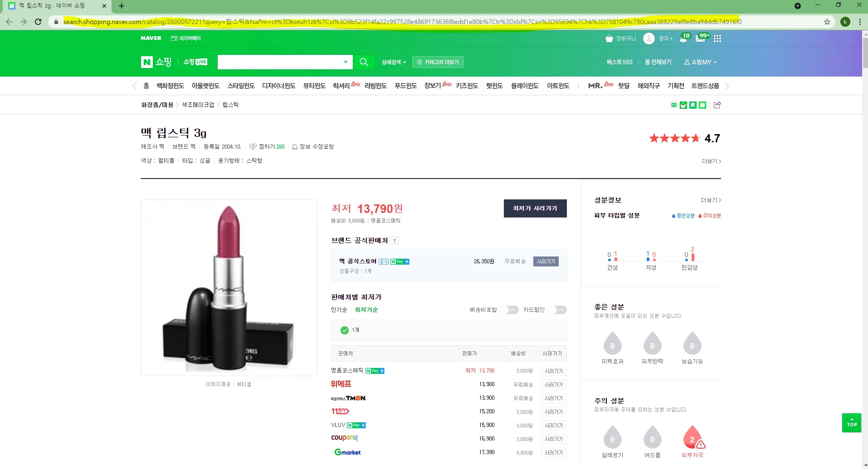Toggle the 카드할인 switch
This screenshot has width=868, height=469.
(x=557, y=310)
